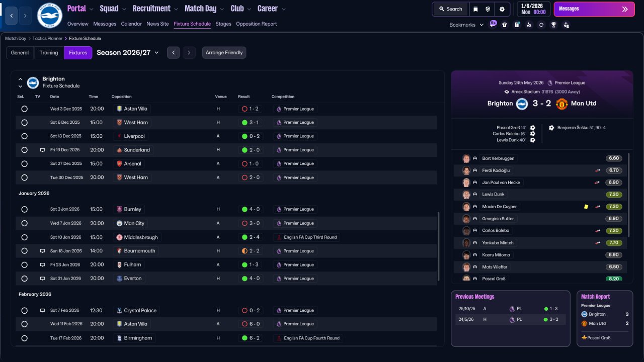
Task: Click FA Cup icon on Middlesbrough fixture
Action: [279, 237]
